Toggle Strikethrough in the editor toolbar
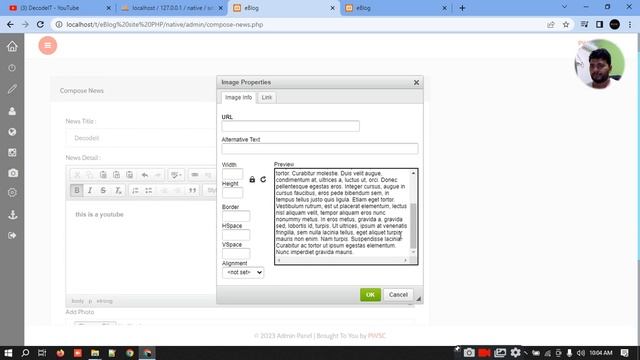This screenshot has width=640, height=360. 103,190
